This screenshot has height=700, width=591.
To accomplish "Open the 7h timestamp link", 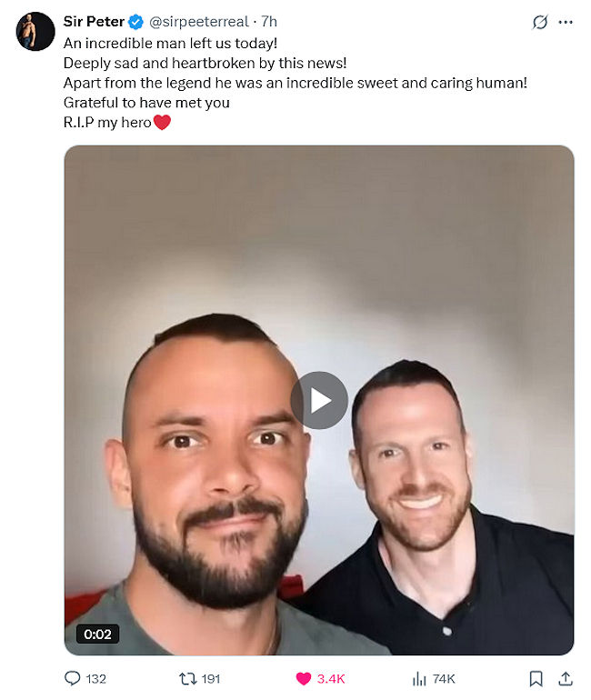I will coord(269,22).
